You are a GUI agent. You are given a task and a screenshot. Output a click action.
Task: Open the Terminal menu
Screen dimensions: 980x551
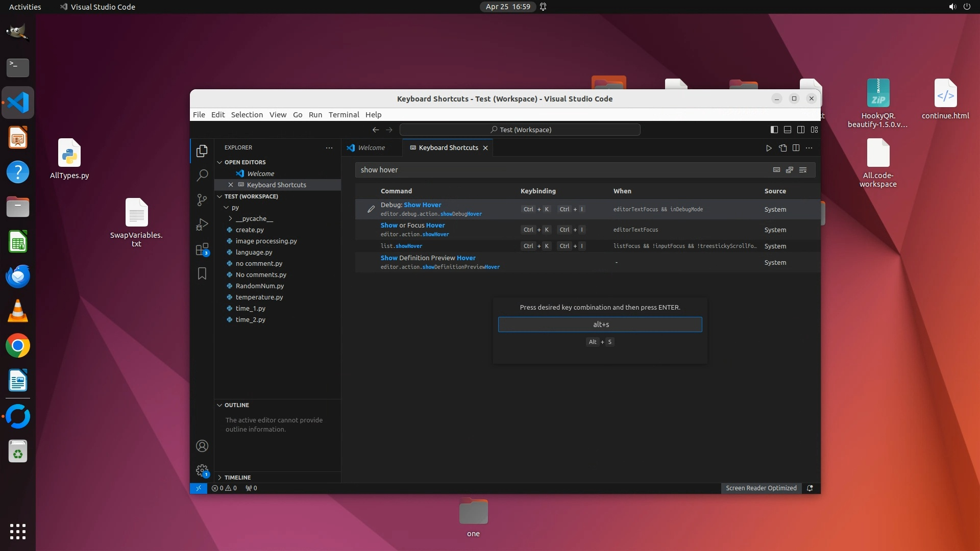pyautogui.click(x=344, y=115)
